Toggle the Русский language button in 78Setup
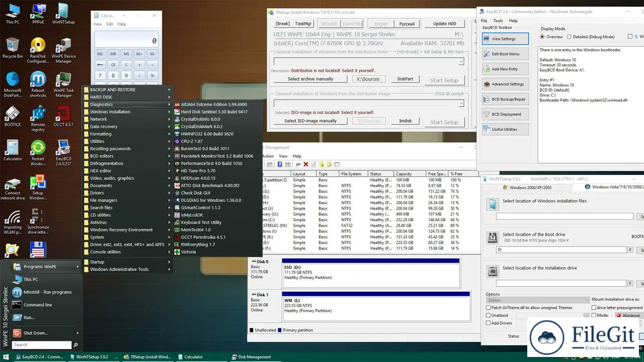 407,24
